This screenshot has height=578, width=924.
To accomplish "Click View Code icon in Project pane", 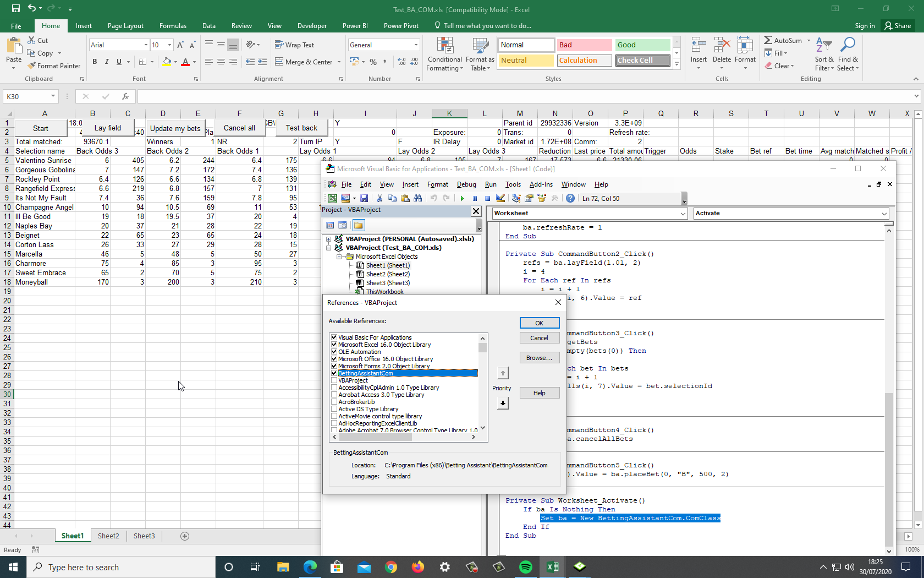I will tap(330, 225).
